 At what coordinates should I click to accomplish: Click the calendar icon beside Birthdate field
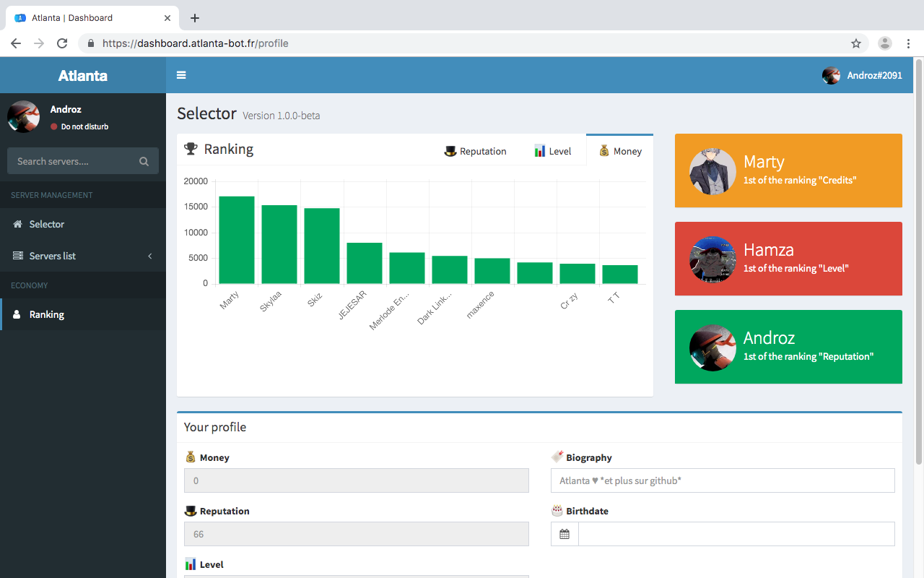pos(565,534)
